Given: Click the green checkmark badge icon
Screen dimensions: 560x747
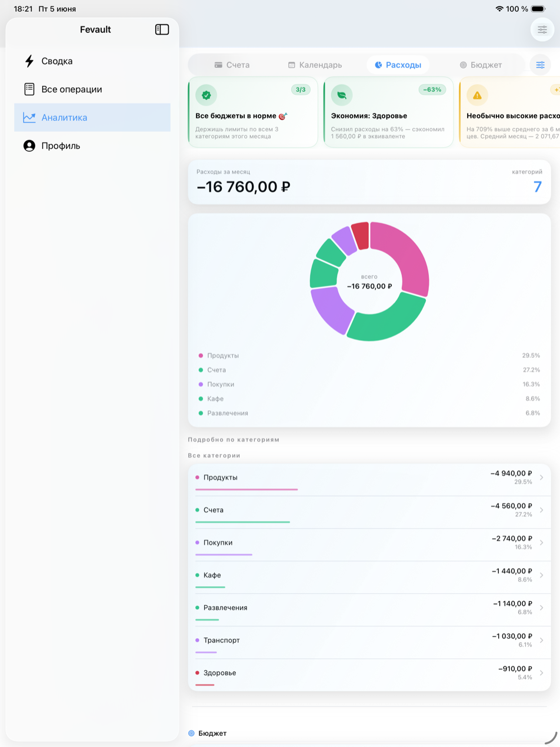Looking at the screenshot, I should point(206,95).
